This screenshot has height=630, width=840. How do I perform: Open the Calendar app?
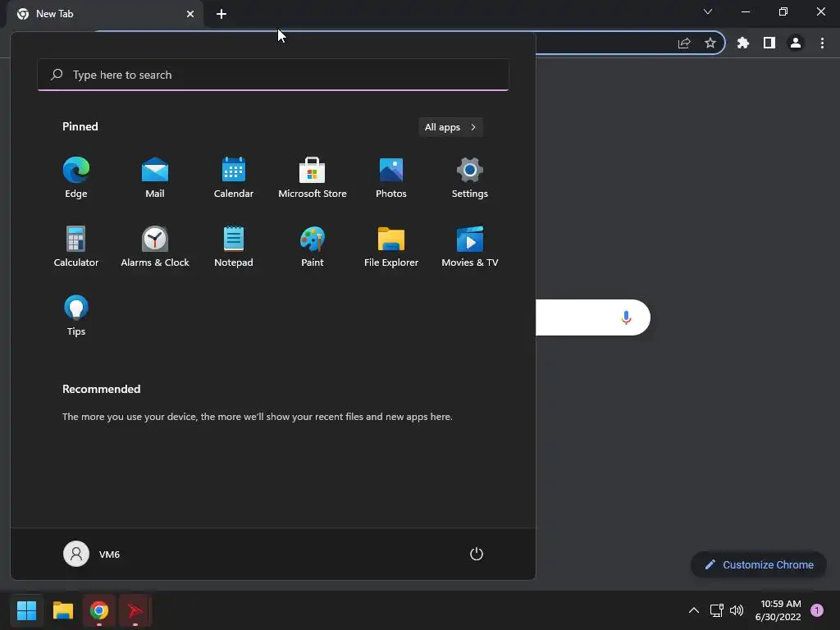pyautogui.click(x=234, y=178)
